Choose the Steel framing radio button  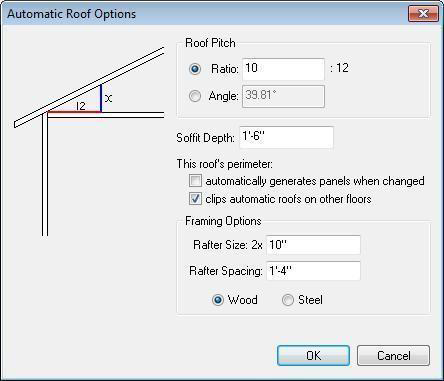tap(288, 300)
